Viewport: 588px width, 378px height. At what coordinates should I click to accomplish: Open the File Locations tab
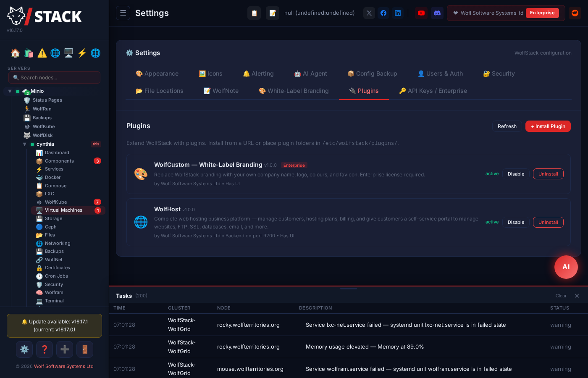tap(160, 91)
